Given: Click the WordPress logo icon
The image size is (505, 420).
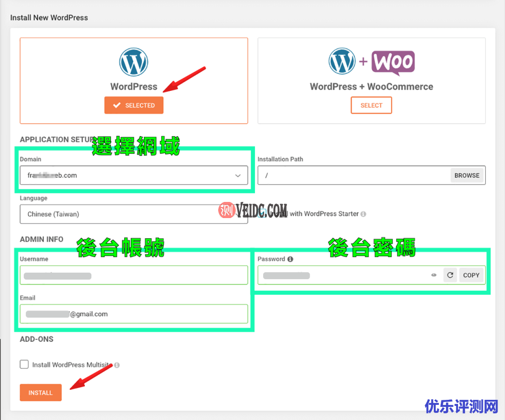Looking at the screenshot, I should [134, 62].
